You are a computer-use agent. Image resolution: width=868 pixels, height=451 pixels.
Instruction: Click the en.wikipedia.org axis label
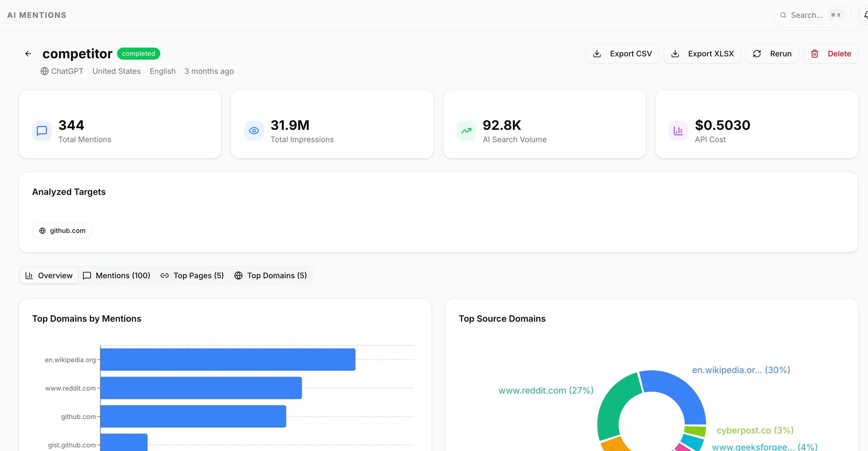click(x=70, y=360)
